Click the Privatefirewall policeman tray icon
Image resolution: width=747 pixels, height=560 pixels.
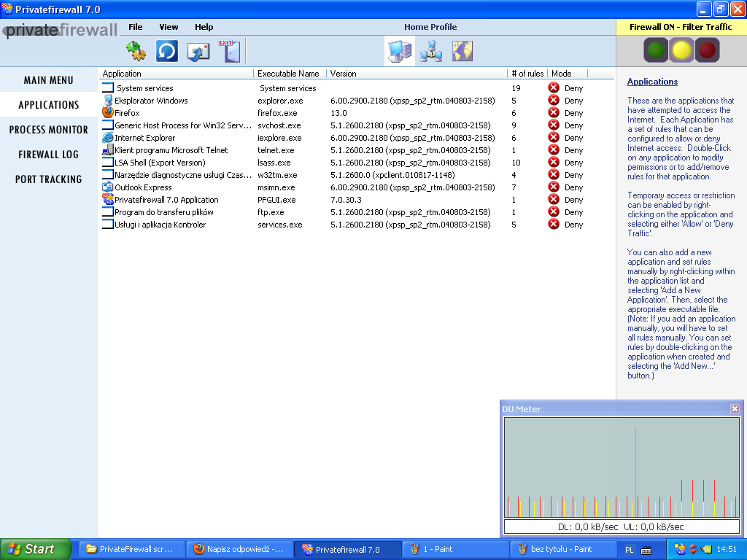pos(680,549)
